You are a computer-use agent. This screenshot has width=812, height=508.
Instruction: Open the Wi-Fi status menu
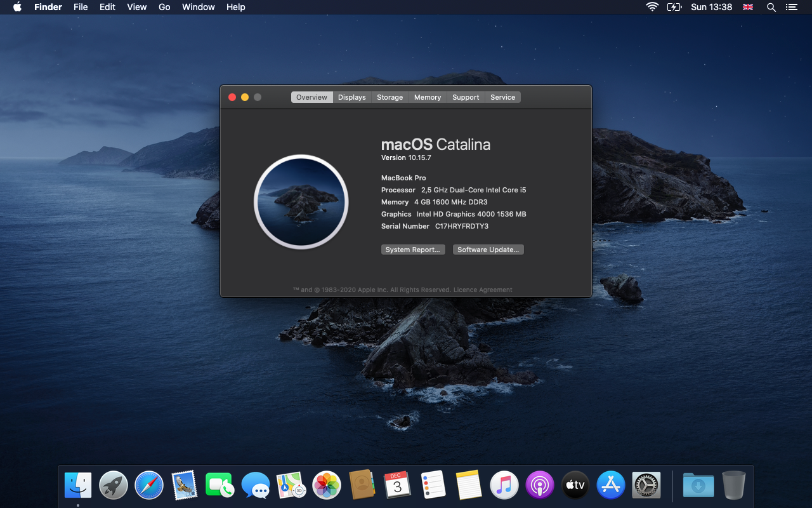click(652, 7)
